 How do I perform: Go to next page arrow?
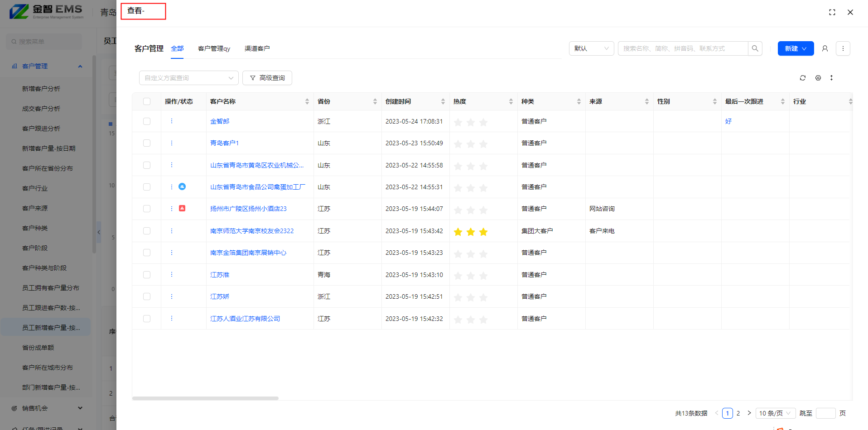tap(749, 413)
